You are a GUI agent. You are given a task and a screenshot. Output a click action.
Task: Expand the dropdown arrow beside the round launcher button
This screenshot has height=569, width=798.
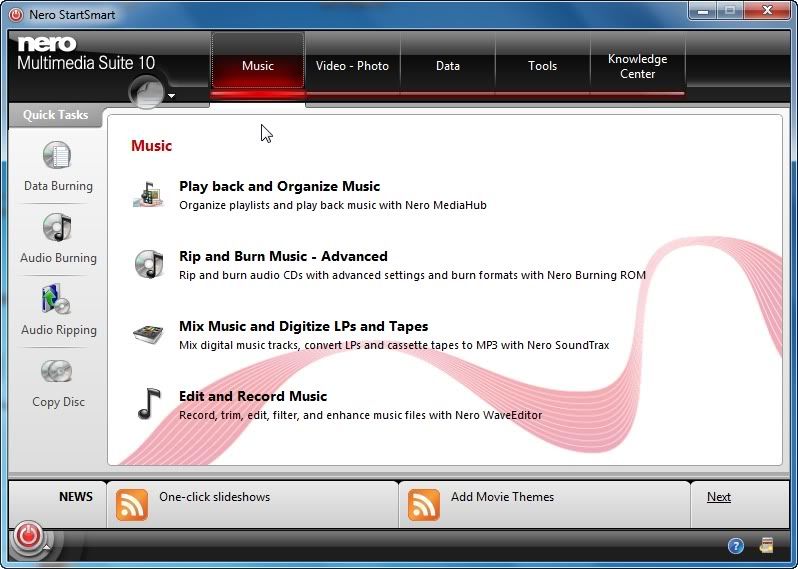pos(172,97)
